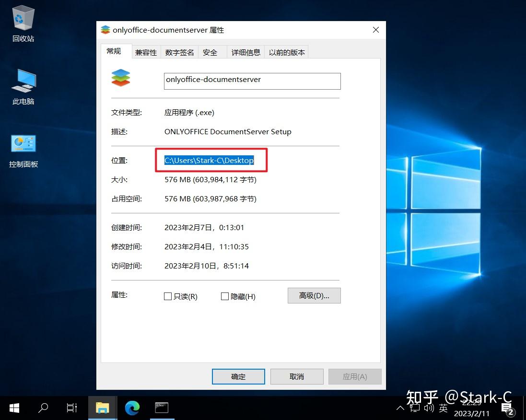
Task: Expand hidden tray icons with the chevron
Action: [x=400, y=408]
